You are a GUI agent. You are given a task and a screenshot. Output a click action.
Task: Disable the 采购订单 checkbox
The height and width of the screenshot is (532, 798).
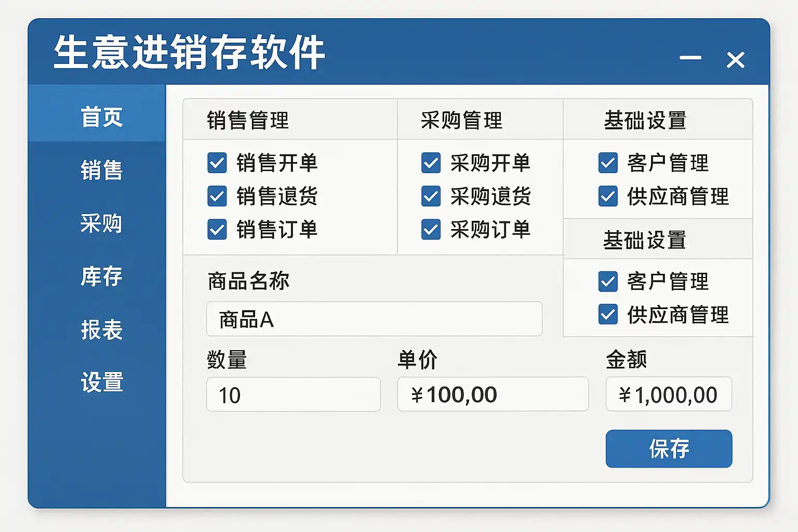pyautogui.click(x=431, y=230)
